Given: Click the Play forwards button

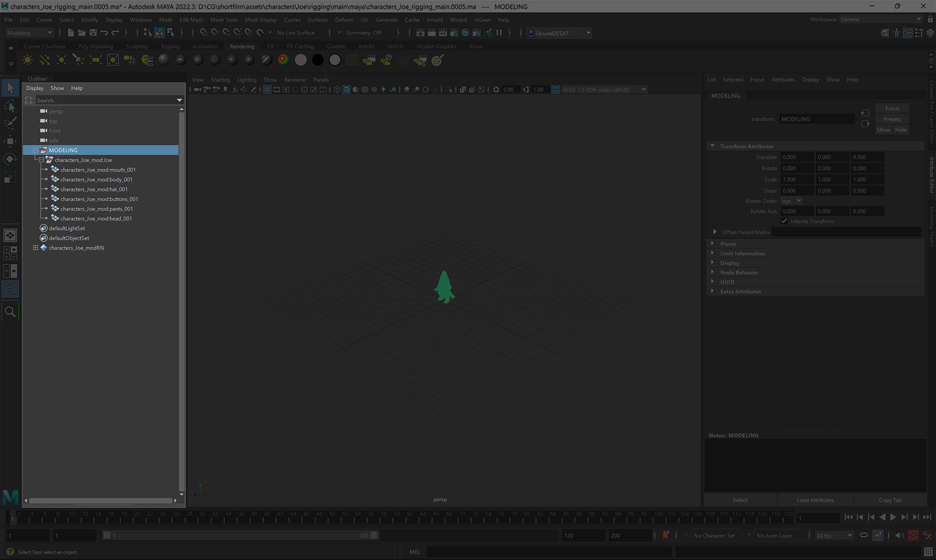Looking at the screenshot, I should coord(893,517).
